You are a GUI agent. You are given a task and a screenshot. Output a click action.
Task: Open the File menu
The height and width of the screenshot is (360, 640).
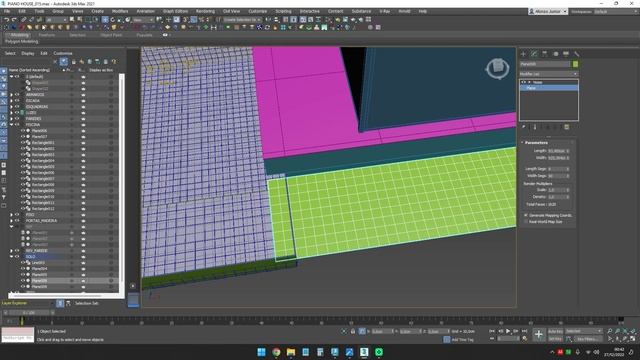click(x=7, y=11)
